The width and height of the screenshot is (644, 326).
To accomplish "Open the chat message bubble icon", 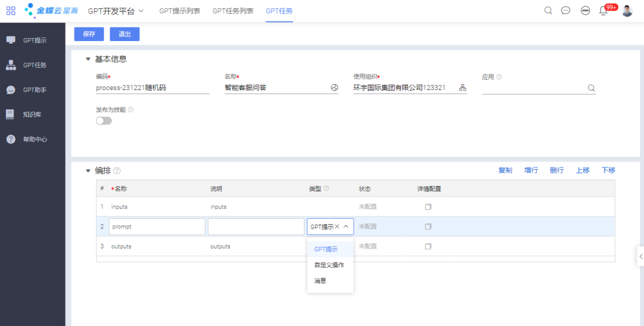I will click(x=565, y=11).
